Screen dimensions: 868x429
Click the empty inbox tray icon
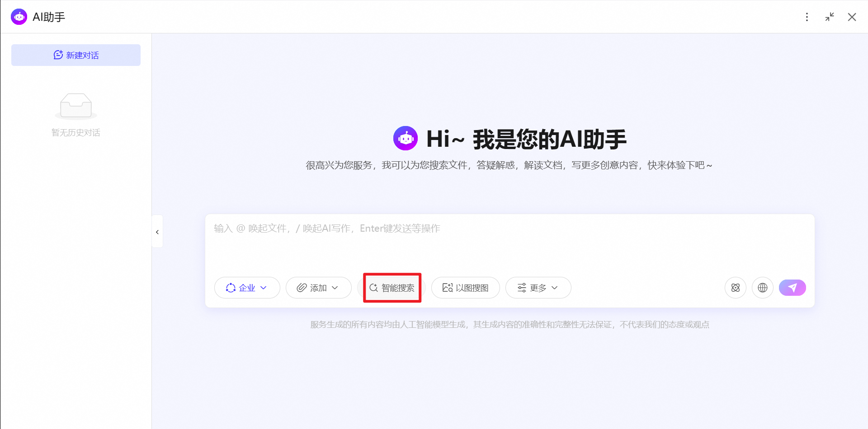[76, 106]
